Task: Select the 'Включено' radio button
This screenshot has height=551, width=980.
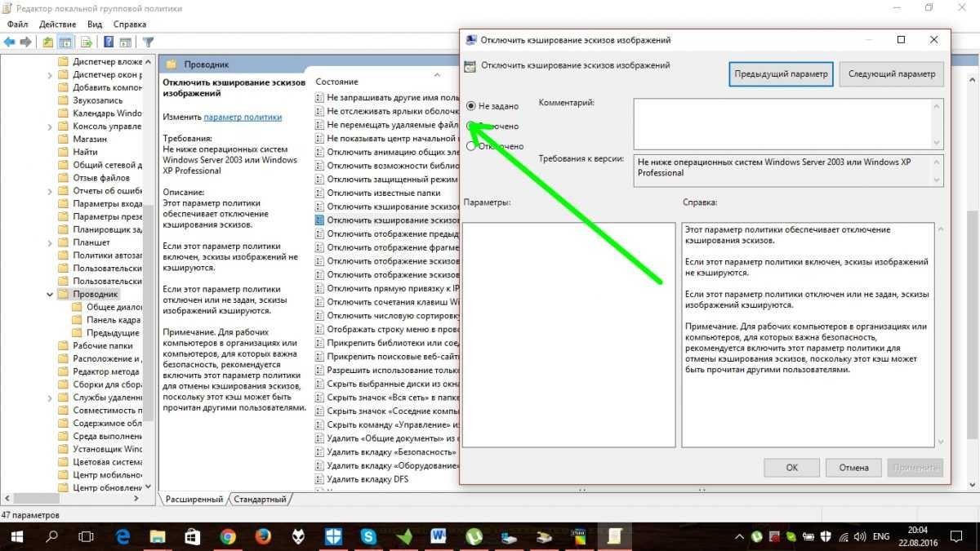Action: (471, 127)
